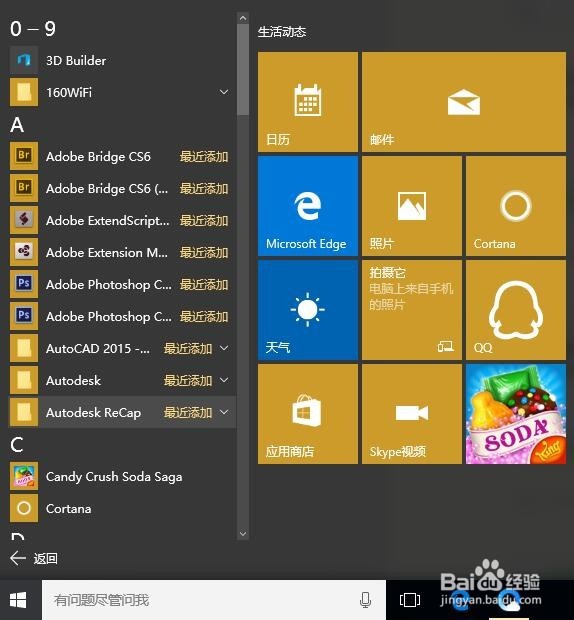Image resolution: width=574 pixels, height=620 pixels.
Task: Open the Skype视频 tile
Action: tap(412, 414)
